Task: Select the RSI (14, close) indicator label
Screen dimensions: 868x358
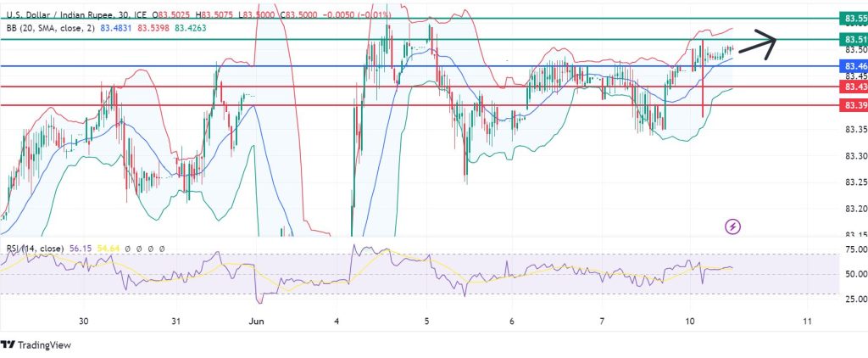Action: [x=36, y=249]
